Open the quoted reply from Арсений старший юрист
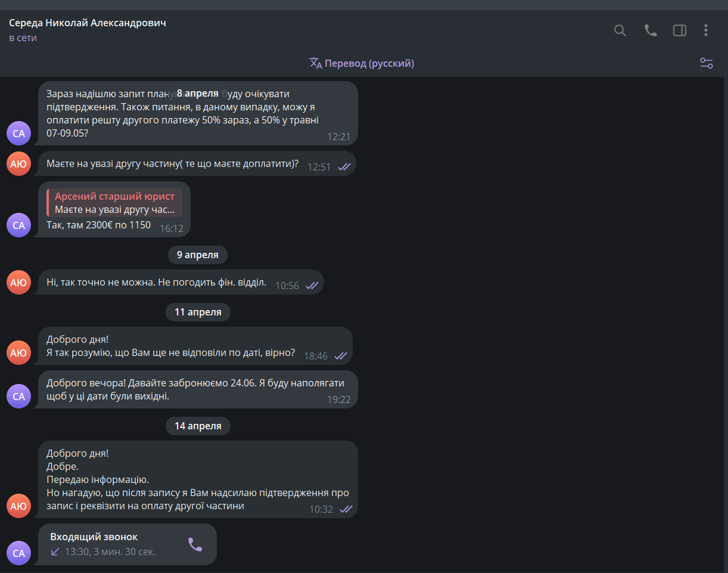This screenshot has width=728, height=573. click(x=114, y=203)
